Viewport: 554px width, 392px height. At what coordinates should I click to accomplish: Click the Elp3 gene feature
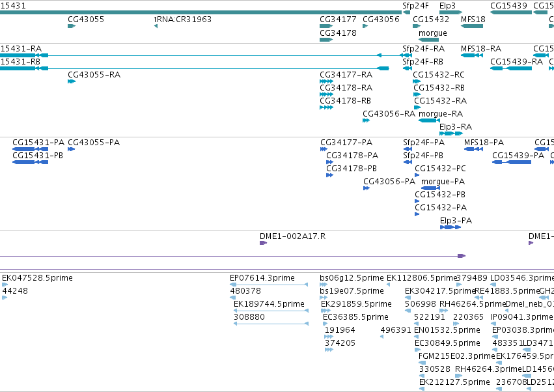[x=451, y=12]
